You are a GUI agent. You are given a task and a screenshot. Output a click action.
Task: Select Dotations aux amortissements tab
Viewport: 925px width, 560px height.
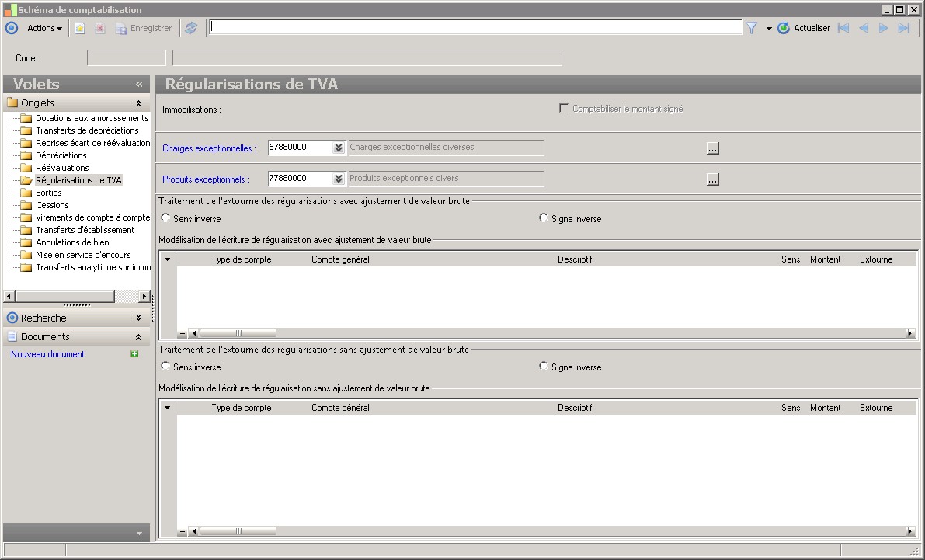[x=92, y=118]
